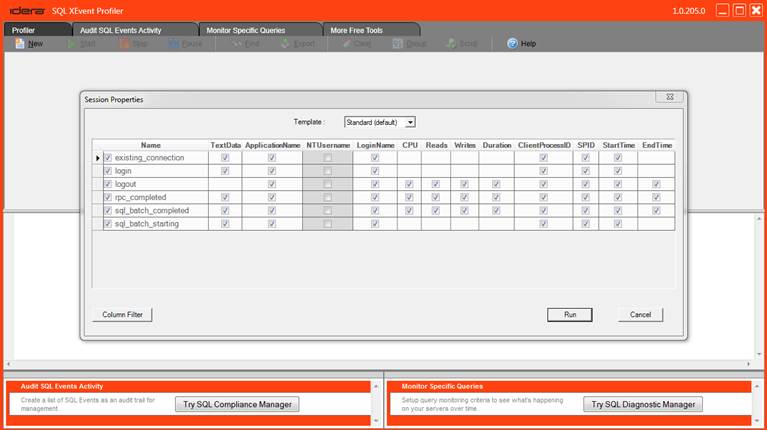767x430 pixels.
Task: Select the existing_connection row via its arrow selector
Action: tap(97, 158)
